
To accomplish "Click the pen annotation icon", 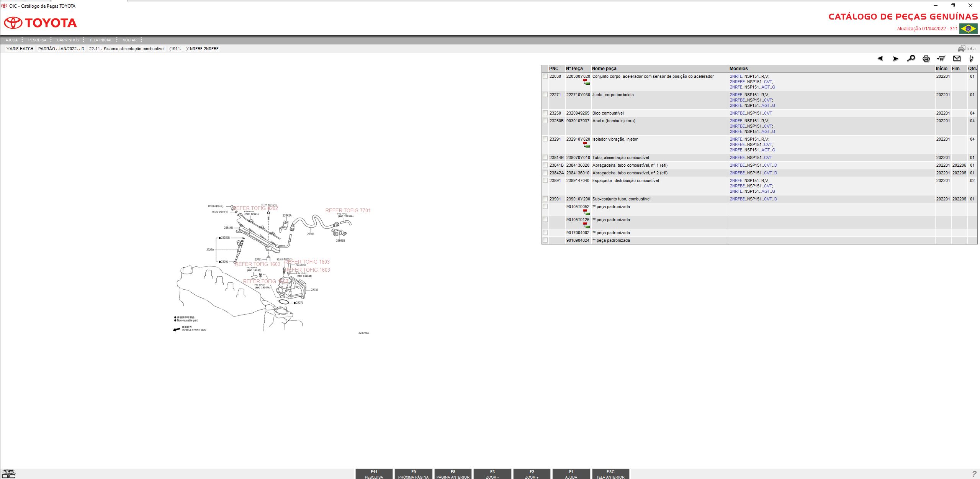I will (x=972, y=59).
